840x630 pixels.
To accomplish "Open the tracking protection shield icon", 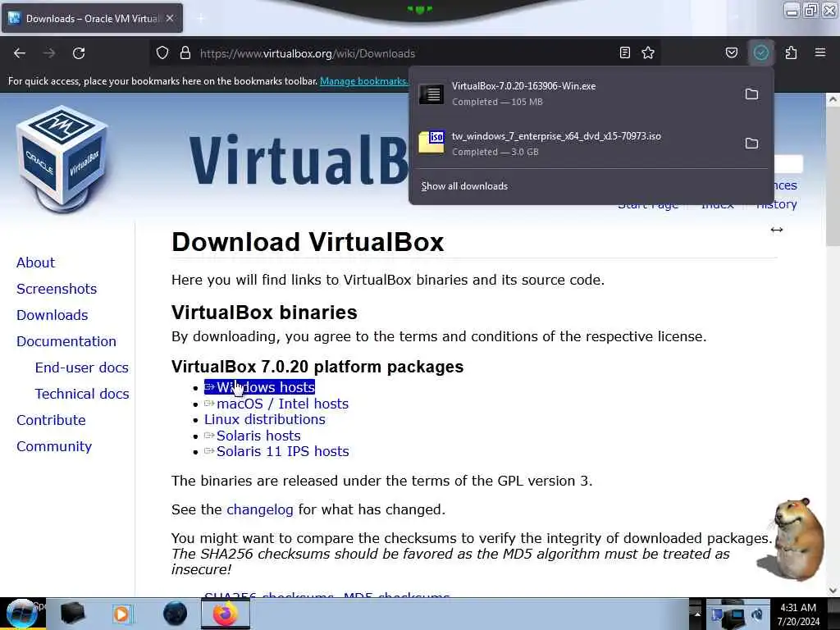I will pos(162,53).
